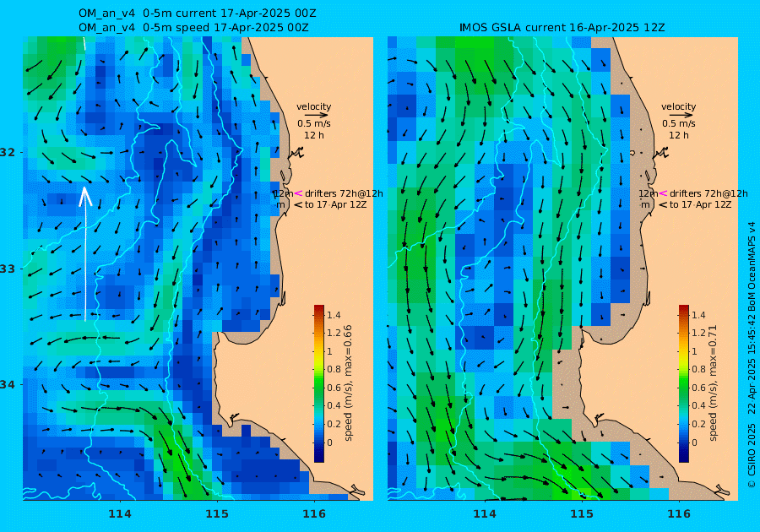Click latitude label 34 on the left axis
This screenshot has height=532, width=760.
pyautogui.click(x=8, y=385)
